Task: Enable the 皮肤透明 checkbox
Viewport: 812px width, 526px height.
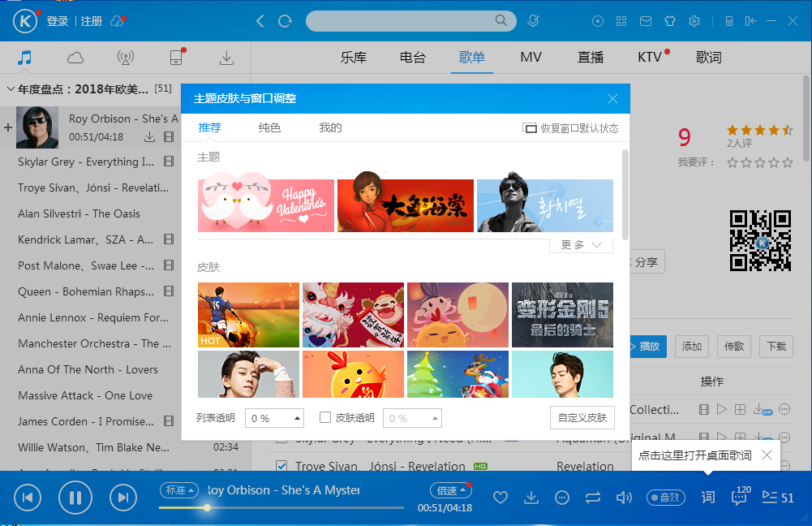Action: pyautogui.click(x=325, y=417)
